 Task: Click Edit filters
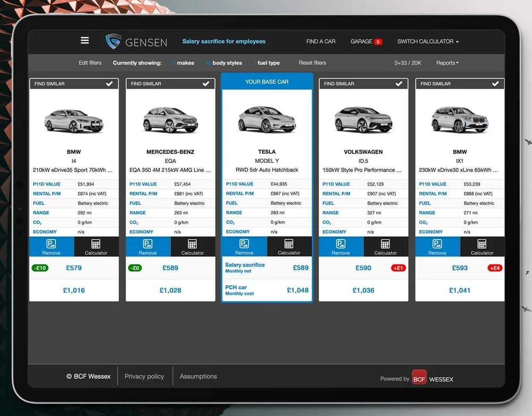pos(90,63)
